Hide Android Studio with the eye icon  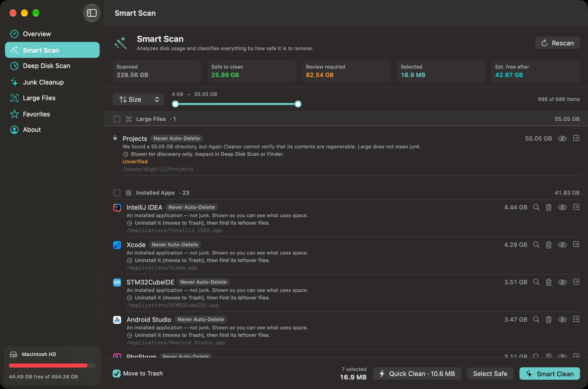tap(562, 319)
